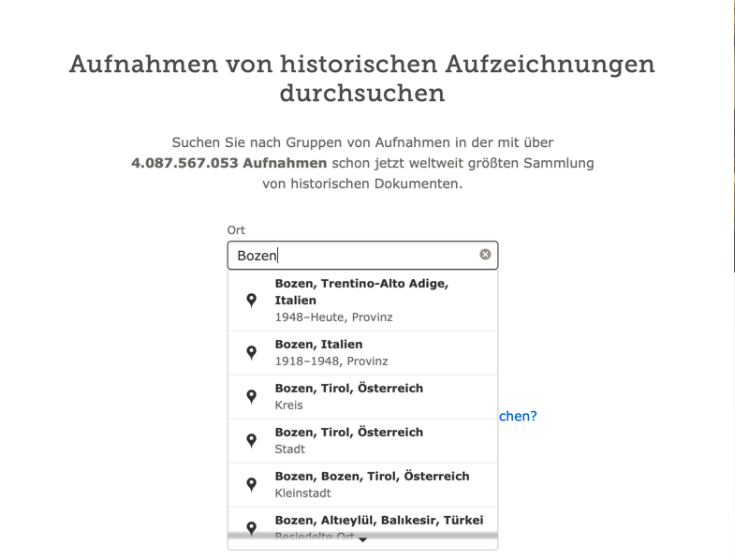The width and height of the screenshot is (735, 560).
Task: Pick Bozen, Tirol, Österreich Stadt entry
Action: click(x=362, y=441)
